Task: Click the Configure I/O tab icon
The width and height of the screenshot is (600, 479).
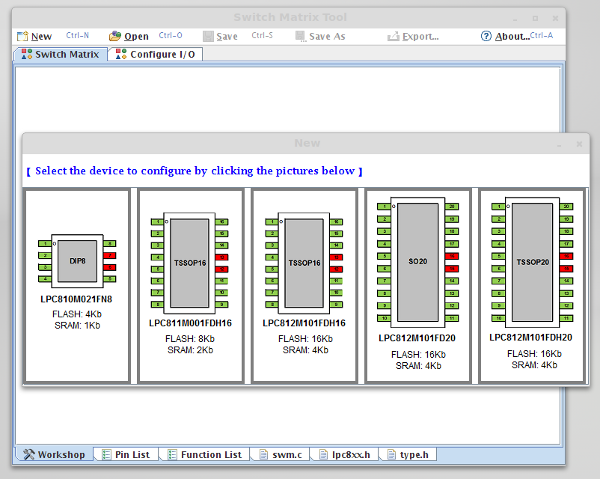Action: click(121, 54)
